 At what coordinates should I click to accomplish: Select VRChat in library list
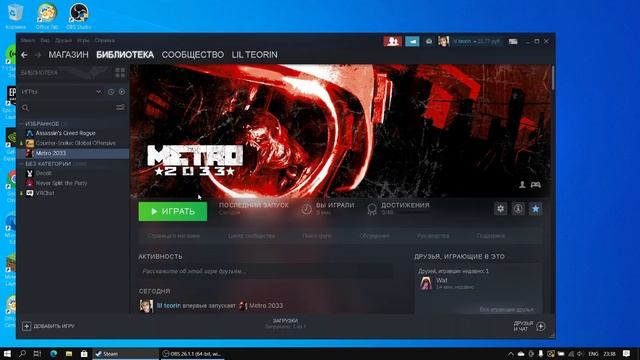point(45,193)
